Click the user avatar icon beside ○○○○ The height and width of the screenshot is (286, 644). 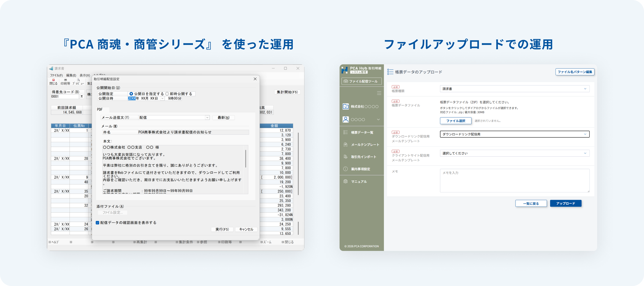346,119
